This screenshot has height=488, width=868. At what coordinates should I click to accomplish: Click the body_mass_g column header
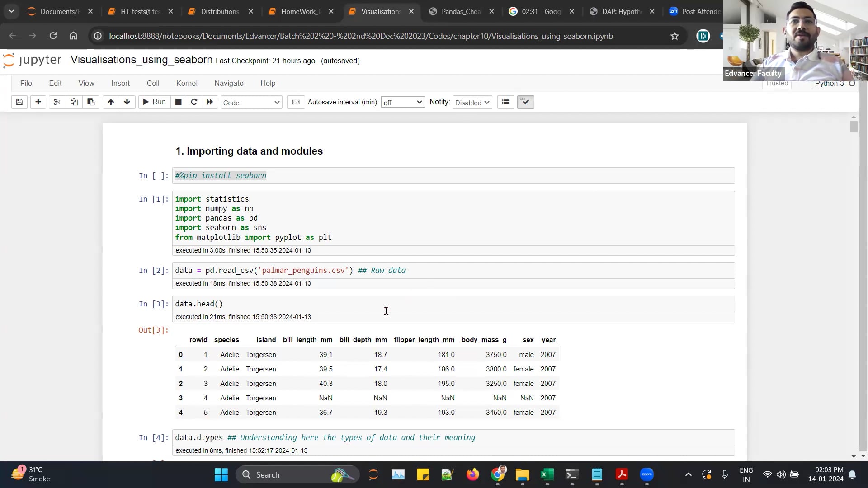484,340
